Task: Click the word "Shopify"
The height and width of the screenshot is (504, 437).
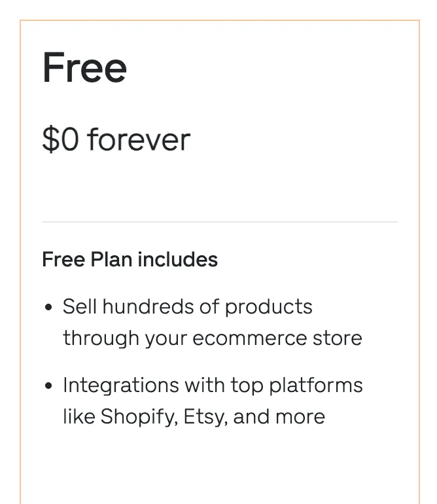Action: click(138, 416)
